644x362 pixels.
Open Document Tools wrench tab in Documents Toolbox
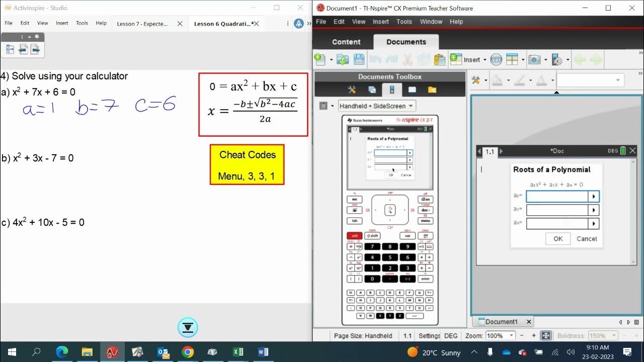point(352,89)
